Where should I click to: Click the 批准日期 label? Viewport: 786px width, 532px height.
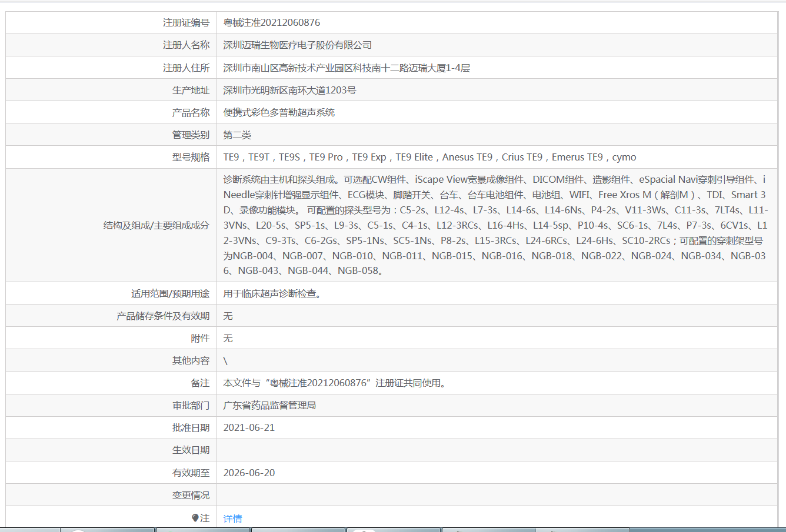point(191,427)
